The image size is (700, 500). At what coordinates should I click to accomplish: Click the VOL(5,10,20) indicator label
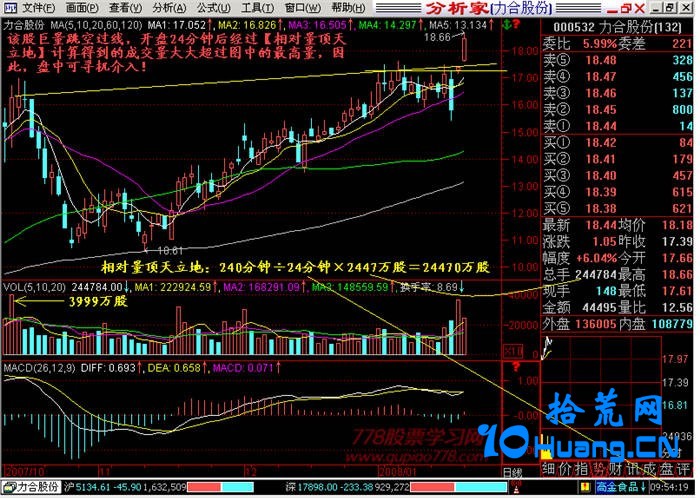pos(35,287)
